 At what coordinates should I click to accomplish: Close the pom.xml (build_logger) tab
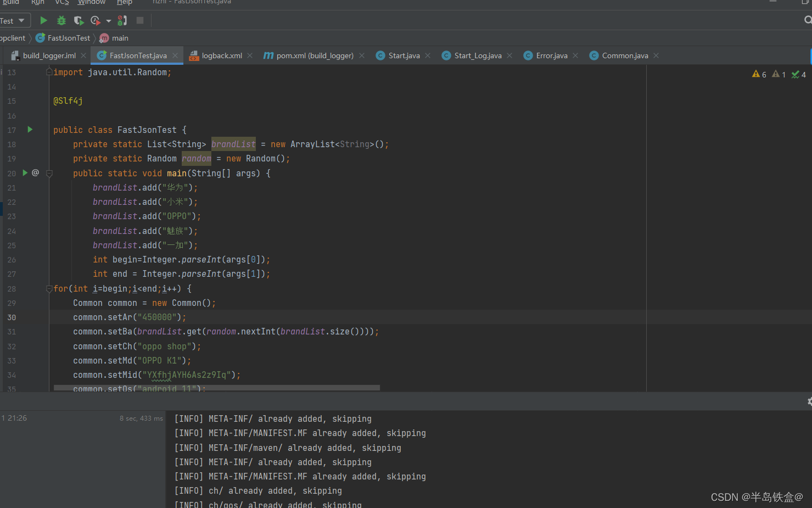tap(362, 55)
